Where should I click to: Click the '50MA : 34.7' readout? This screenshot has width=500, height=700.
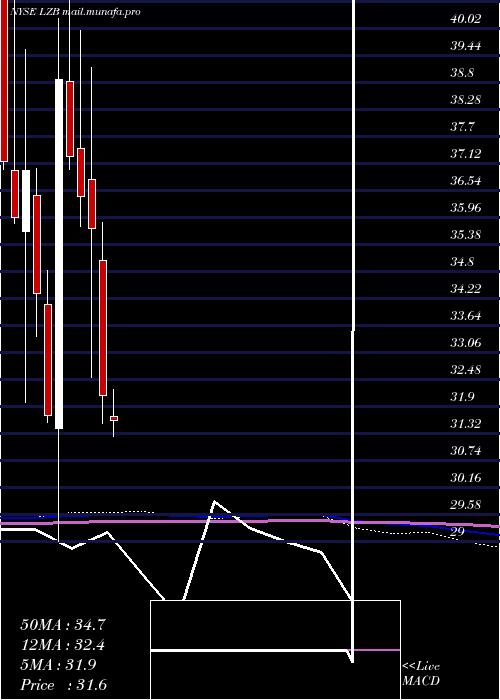63,625
